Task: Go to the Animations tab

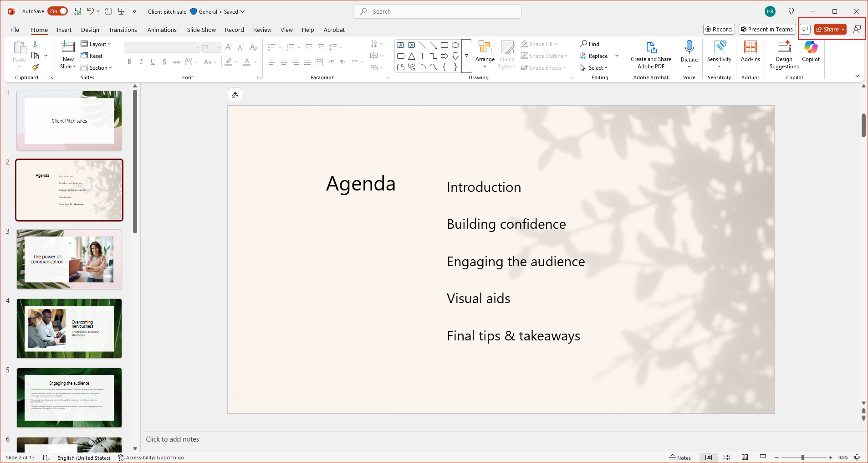Action: pos(162,30)
